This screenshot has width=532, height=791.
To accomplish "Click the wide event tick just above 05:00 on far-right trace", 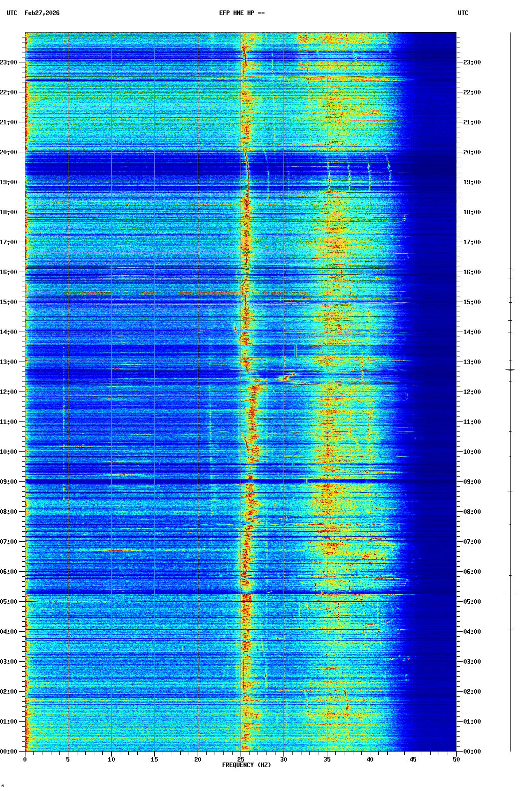I will 510,595.
